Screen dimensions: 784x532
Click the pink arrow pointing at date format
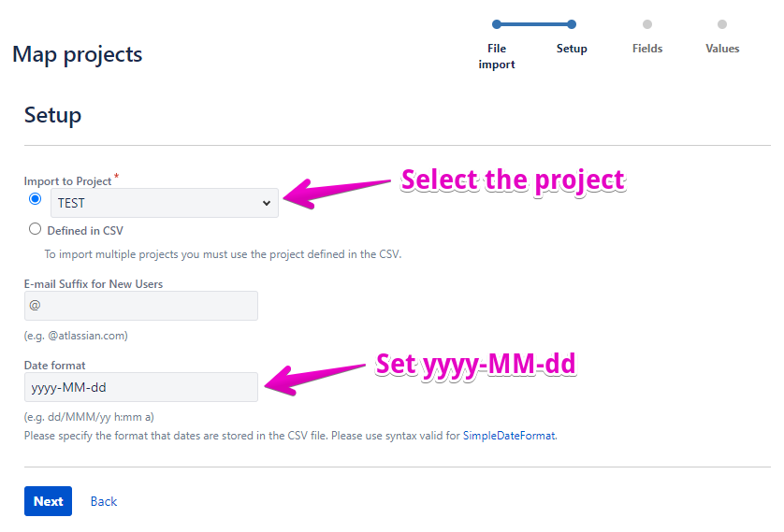point(316,376)
